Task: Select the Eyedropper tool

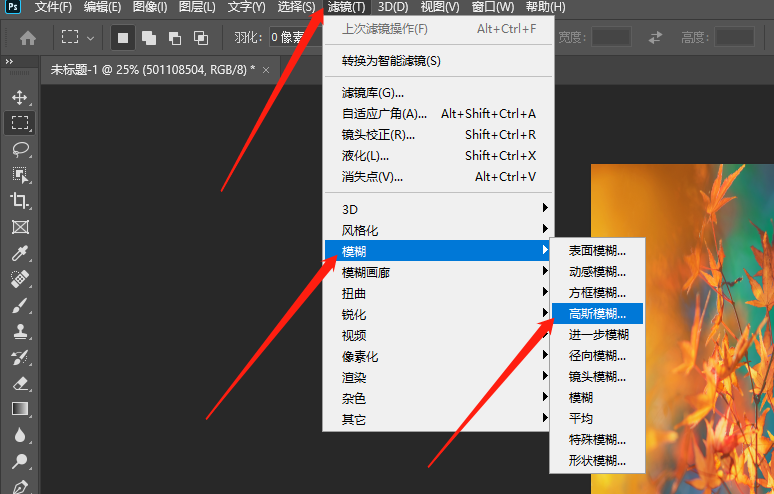Action: click(20, 253)
